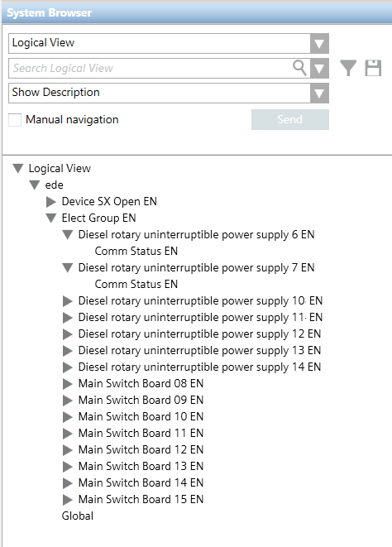Select Comm Status EN under supply 7
Image resolution: width=392 pixels, height=547 pixels.
click(136, 285)
